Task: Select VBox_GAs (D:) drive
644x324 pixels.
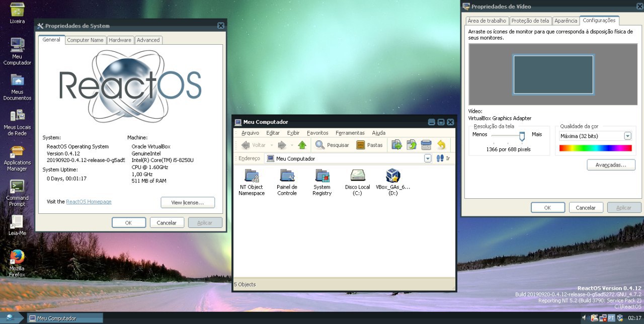Action: (393, 183)
